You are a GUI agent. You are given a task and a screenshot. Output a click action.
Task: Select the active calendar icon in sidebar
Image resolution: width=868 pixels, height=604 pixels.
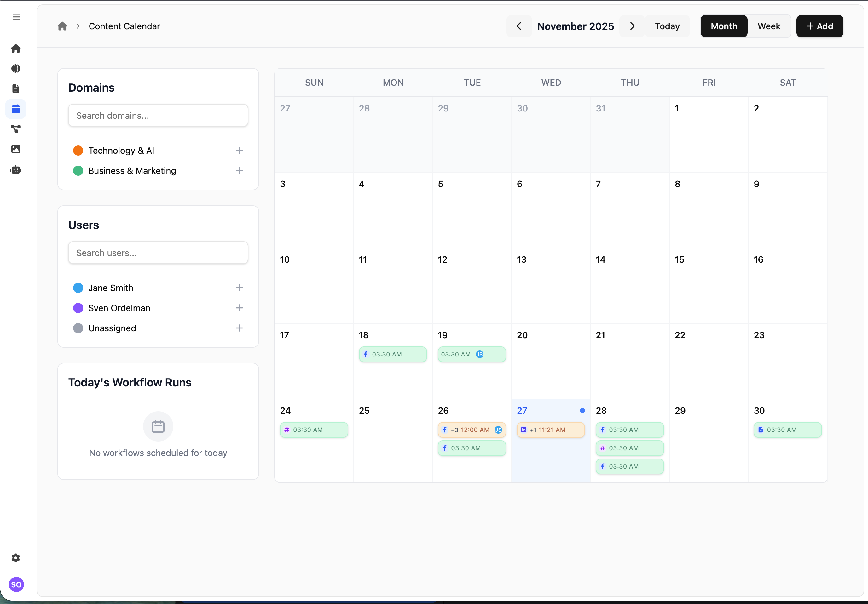coord(16,109)
